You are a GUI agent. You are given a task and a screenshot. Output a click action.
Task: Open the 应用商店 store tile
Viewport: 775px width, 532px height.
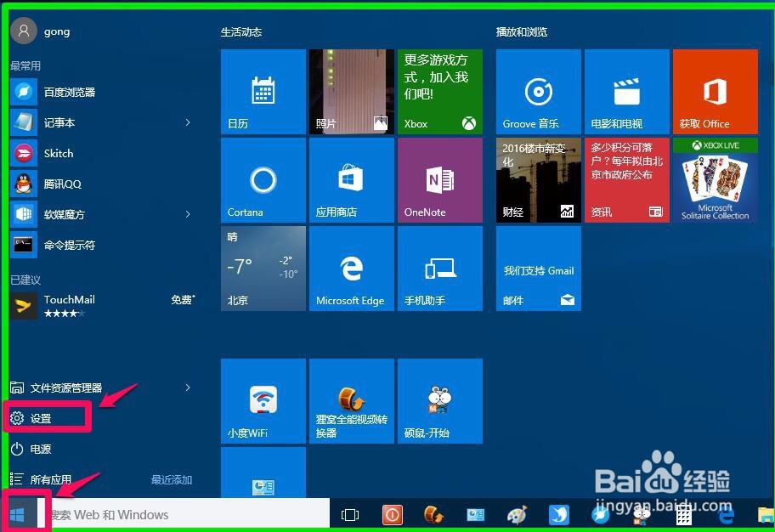[352, 180]
